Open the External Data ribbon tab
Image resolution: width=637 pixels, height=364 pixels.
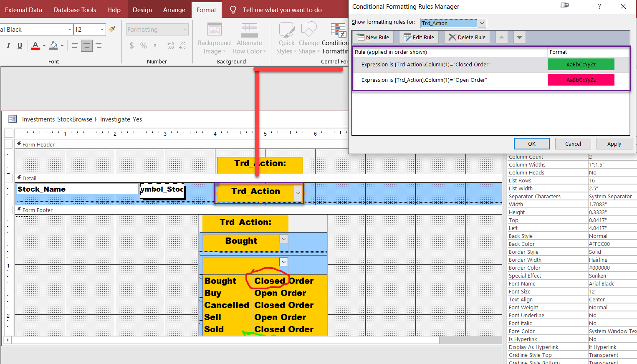[x=23, y=10]
